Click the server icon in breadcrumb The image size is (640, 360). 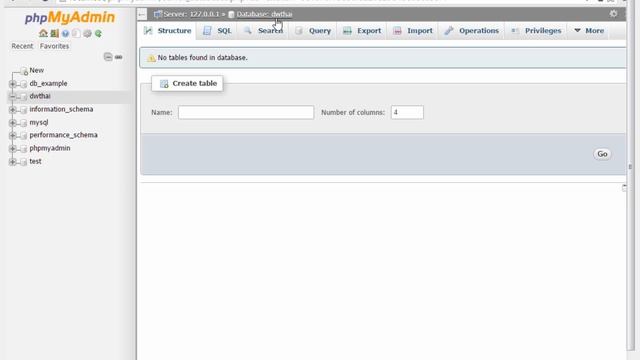click(158, 14)
